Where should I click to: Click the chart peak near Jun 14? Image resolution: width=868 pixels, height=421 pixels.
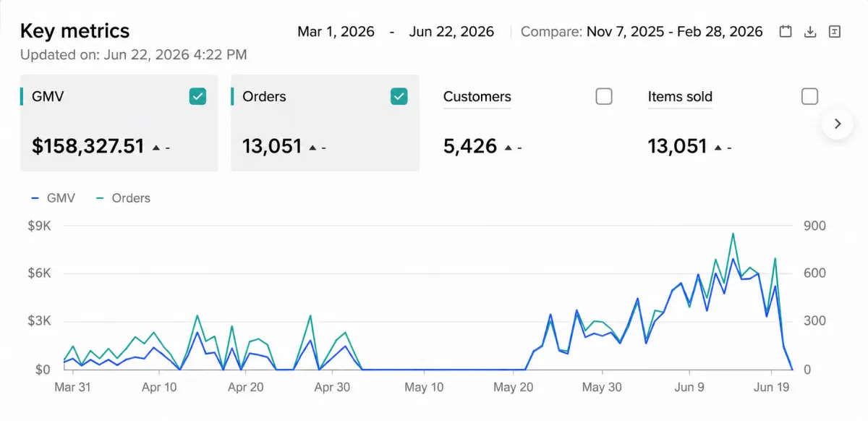point(733,234)
